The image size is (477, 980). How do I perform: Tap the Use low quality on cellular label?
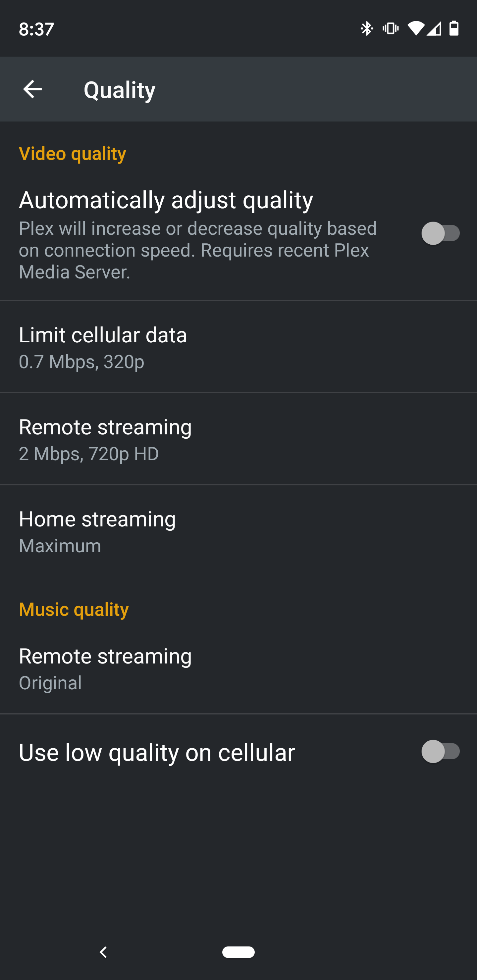157,752
